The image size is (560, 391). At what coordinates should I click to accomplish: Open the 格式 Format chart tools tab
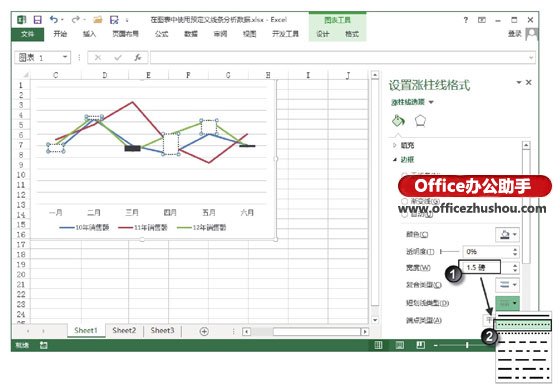352,34
